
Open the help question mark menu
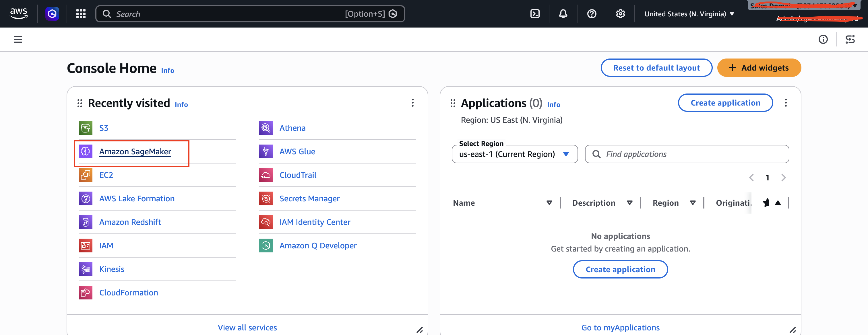click(592, 14)
